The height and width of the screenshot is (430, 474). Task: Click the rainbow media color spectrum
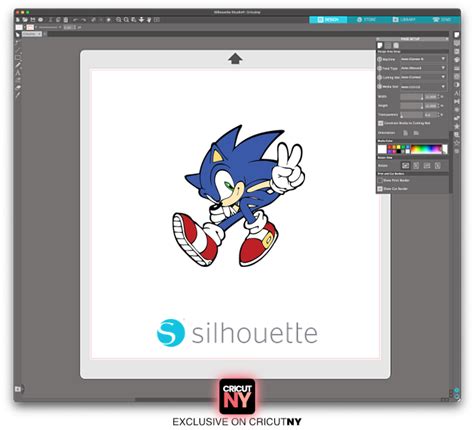point(426,149)
